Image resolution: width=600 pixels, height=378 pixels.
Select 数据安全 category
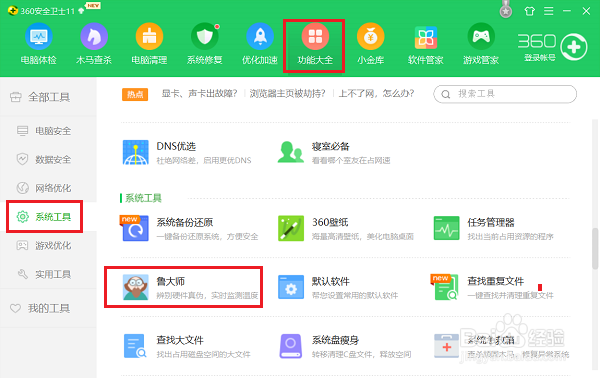pyautogui.click(x=48, y=160)
